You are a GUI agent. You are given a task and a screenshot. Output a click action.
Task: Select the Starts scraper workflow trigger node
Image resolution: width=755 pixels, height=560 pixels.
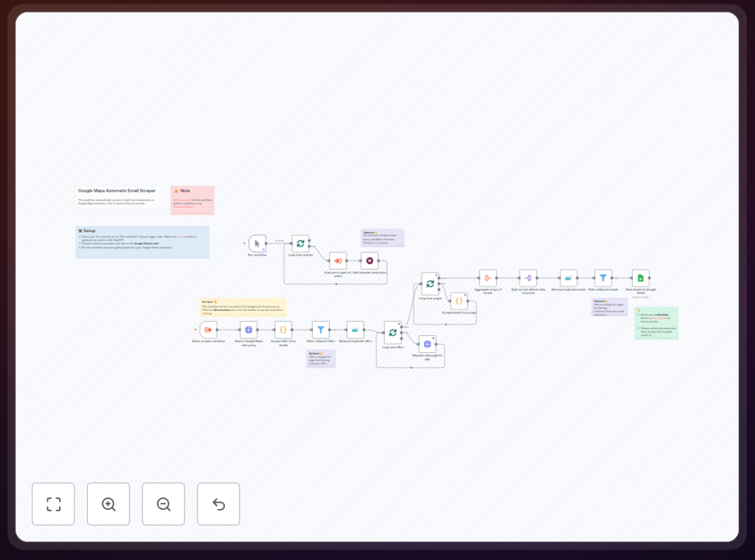click(x=209, y=330)
